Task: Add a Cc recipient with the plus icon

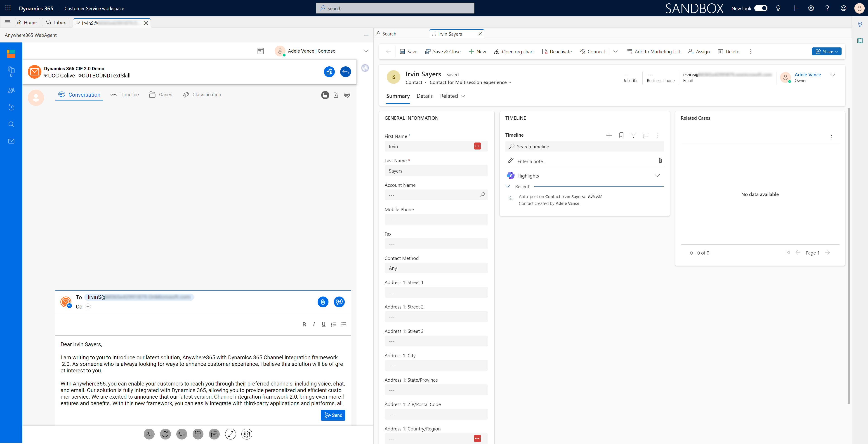Action: [x=88, y=306]
